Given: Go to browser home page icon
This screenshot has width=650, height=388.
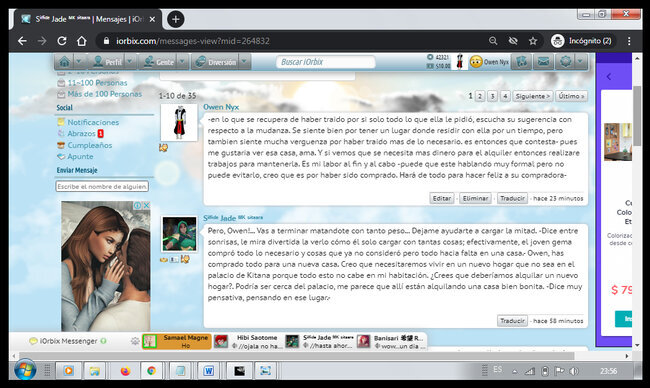Looking at the screenshot, I should [x=82, y=41].
